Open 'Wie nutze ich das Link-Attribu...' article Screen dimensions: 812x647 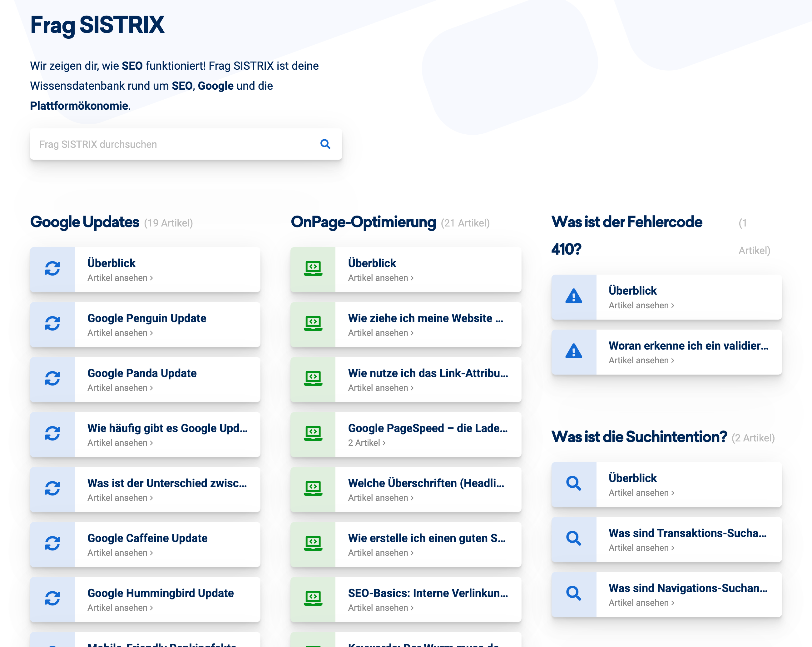point(428,373)
